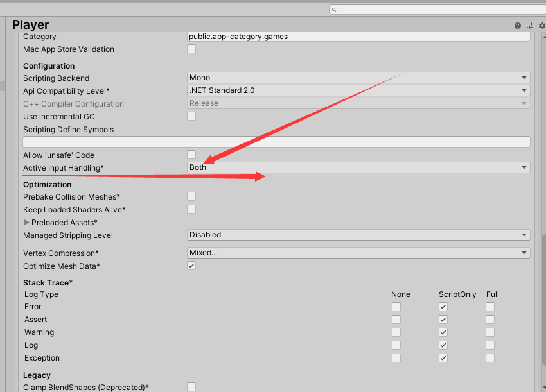Click the Scripting Define Symbols input field

(x=276, y=141)
